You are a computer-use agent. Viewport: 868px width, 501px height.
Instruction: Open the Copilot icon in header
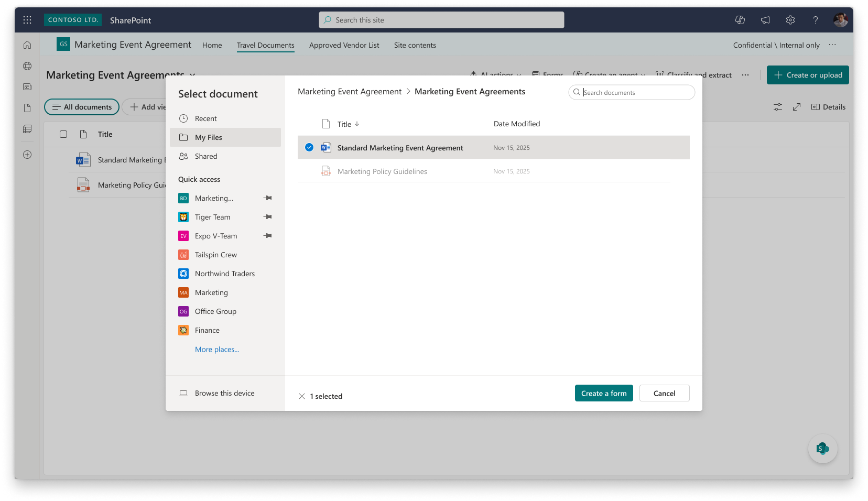pos(740,20)
